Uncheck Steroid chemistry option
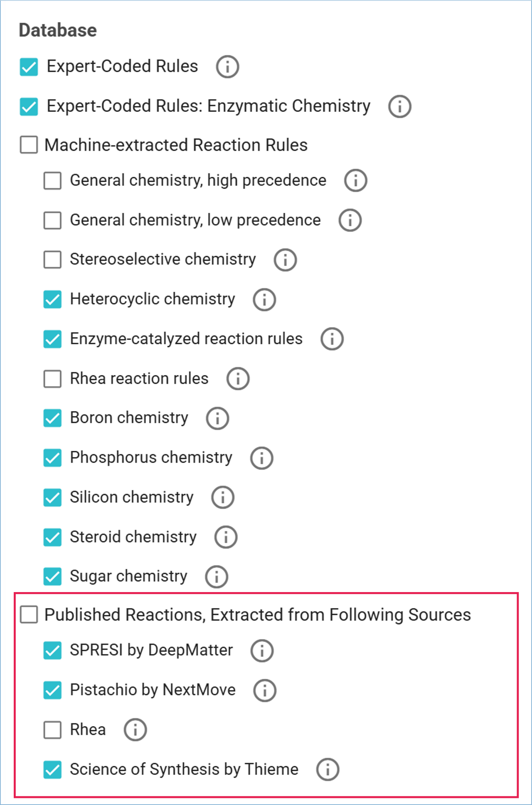The width and height of the screenshot is (532, 805). [x=53, y=537]
